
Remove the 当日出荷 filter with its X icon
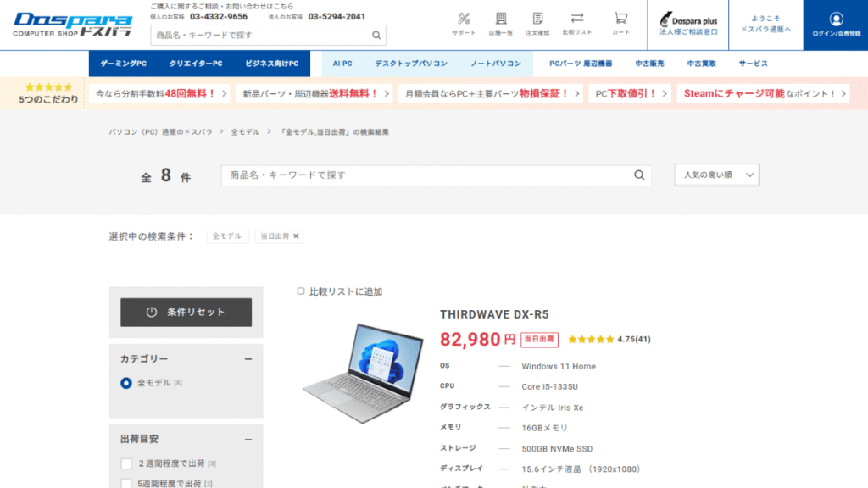pyautogui.click(x=296, y=236)
